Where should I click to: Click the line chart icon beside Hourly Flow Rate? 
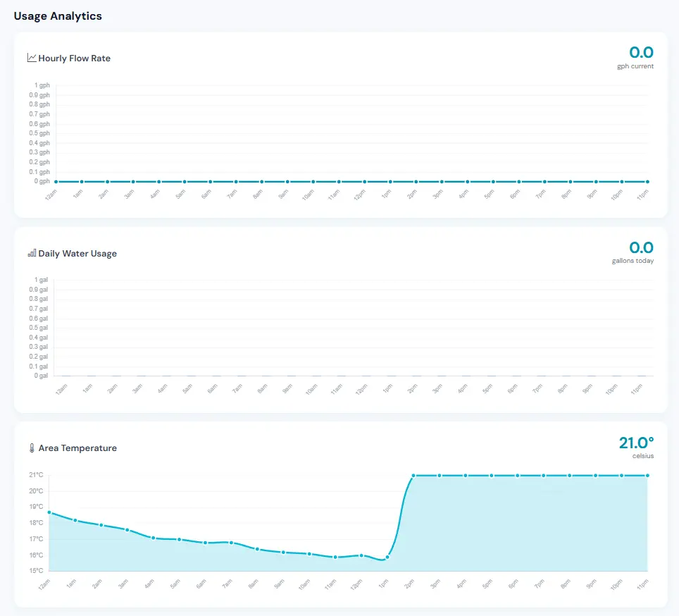click(x=31, y=58)
